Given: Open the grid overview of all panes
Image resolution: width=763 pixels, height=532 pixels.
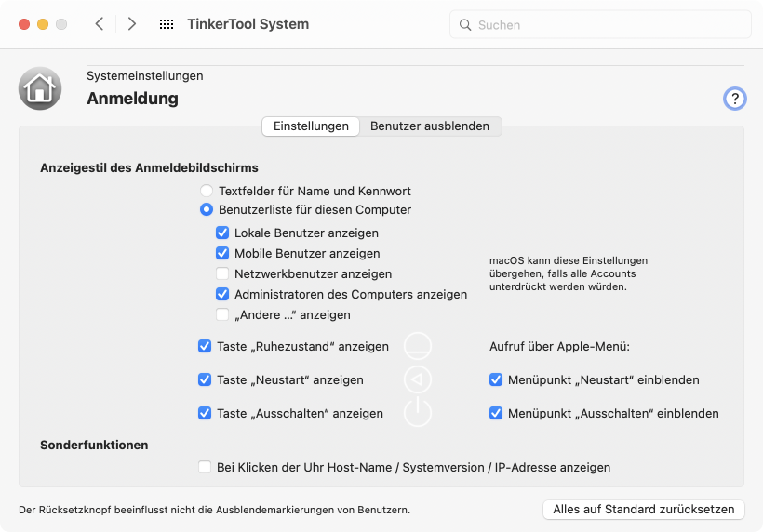Looking at the screenshot, I should (x=167, y=24).
